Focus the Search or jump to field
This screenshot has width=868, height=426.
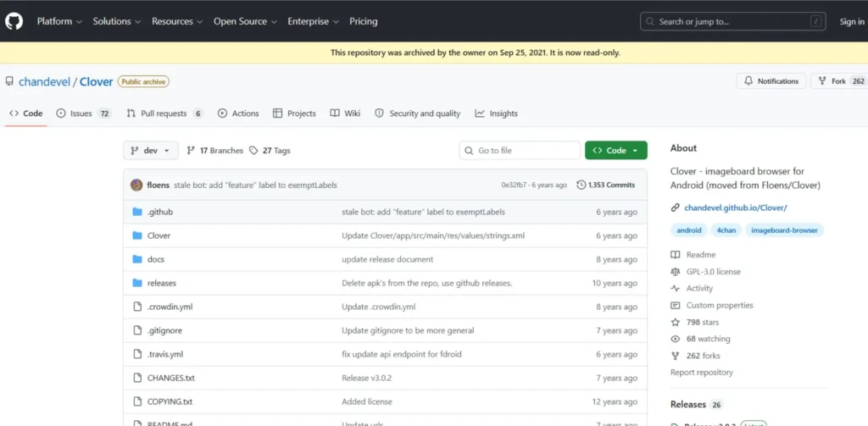tap(733, 21)
